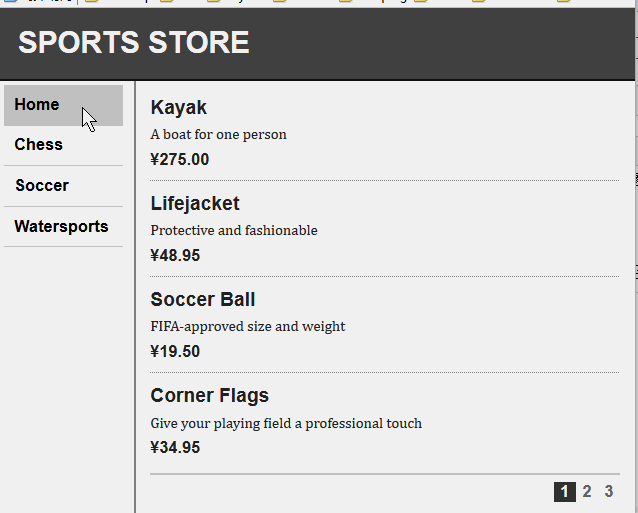Click the Soccer Ball product heading
This screenshot has width=638, height=513.
(x=203, y=300)
